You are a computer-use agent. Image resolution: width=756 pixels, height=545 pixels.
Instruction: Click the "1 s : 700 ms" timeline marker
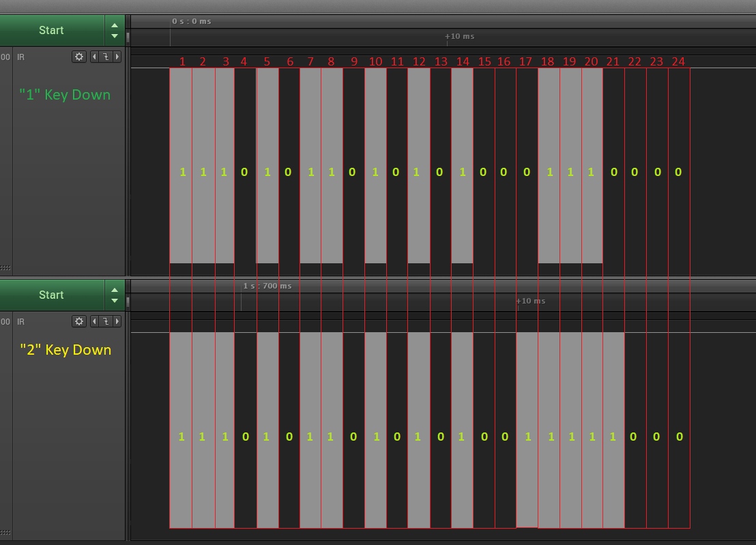pos(267,286)
